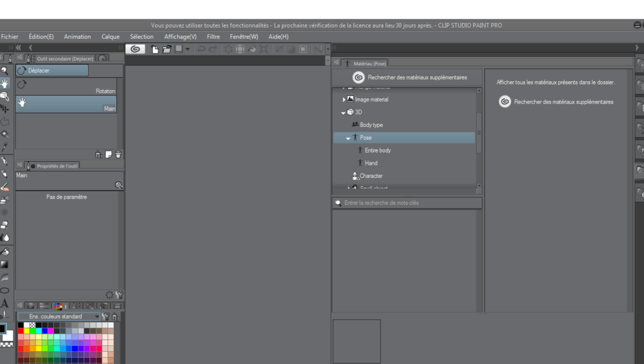
Task: Duplicate sub tool with copy icon
Action: pos(109,154)
